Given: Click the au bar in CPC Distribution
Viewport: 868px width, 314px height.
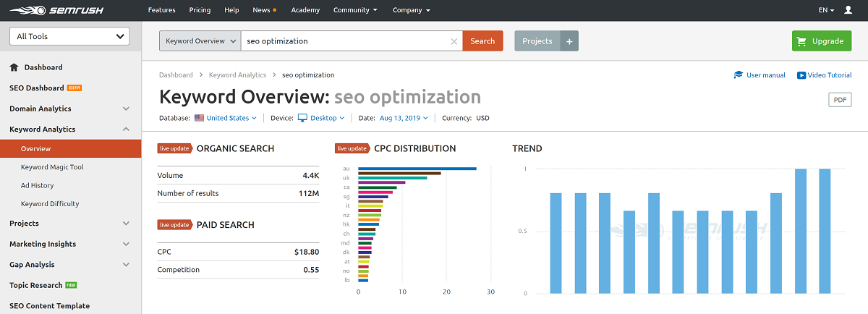Looking at the screenshot, I should click(x=417, y=169).
